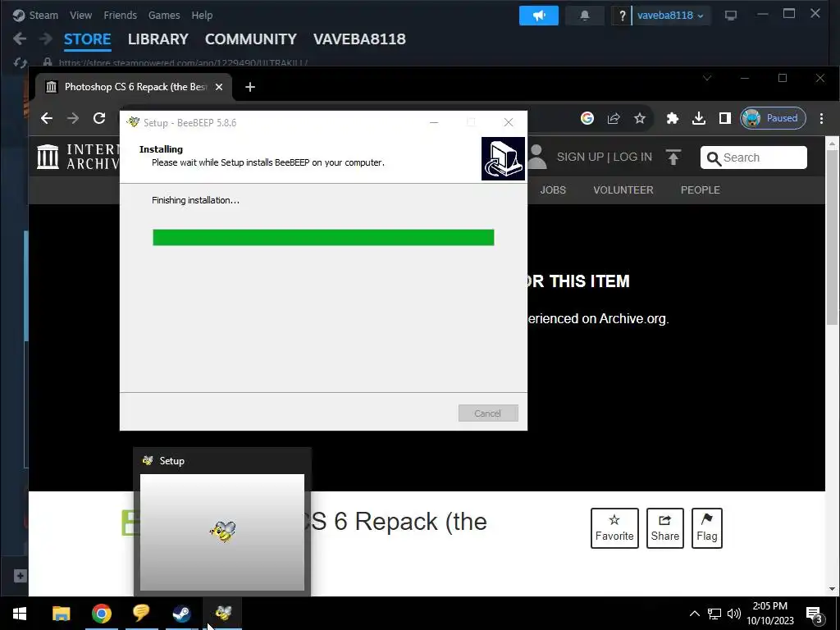Click the Favorite button

point(614,528)
